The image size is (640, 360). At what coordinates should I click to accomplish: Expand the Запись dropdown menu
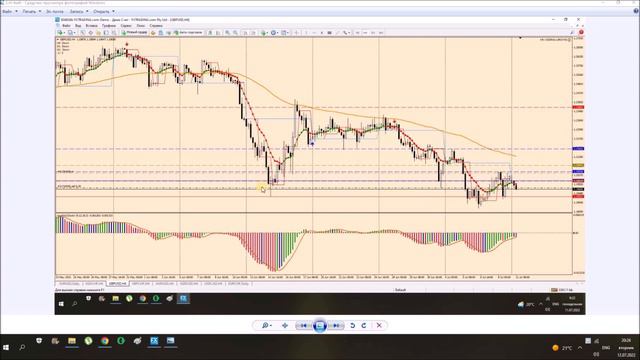click(79, 11)
